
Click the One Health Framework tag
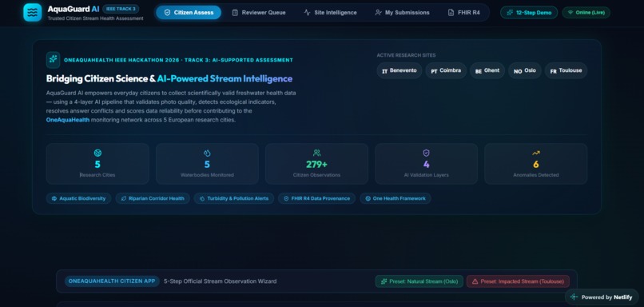click(396, 198)
